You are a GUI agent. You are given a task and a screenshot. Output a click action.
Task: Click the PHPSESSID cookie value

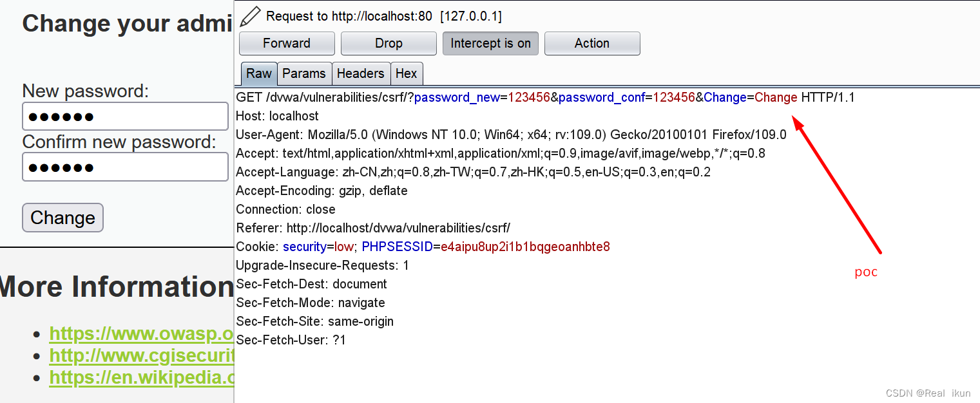click(x=525, y=247)
